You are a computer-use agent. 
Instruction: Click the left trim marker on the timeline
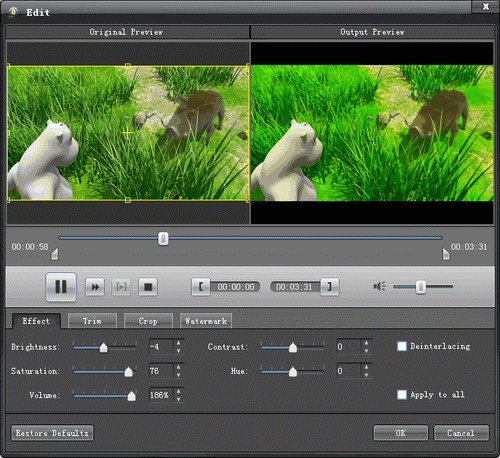55,254
